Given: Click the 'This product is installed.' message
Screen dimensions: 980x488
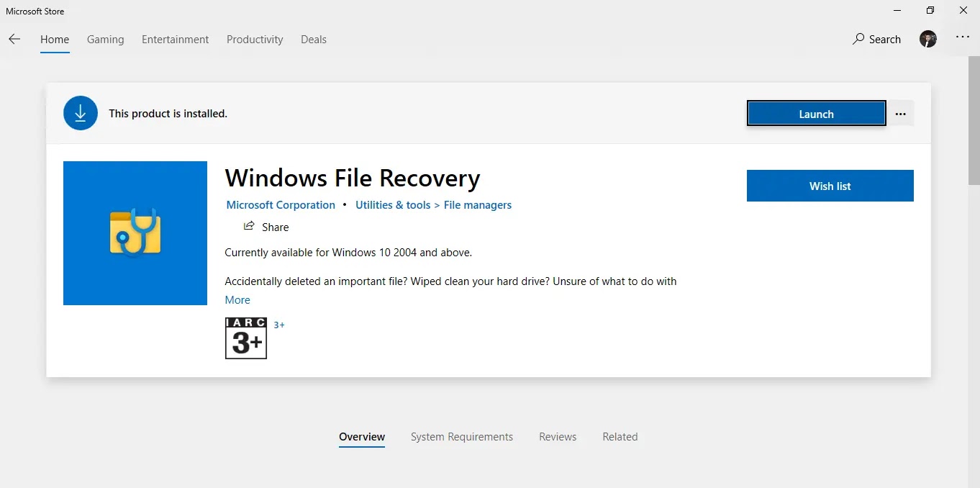Looking at the screenshot, I should pos(168,114).
